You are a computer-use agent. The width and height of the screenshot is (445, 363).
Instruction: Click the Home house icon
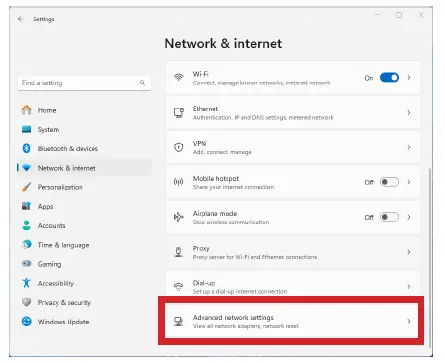pos(26,110)
